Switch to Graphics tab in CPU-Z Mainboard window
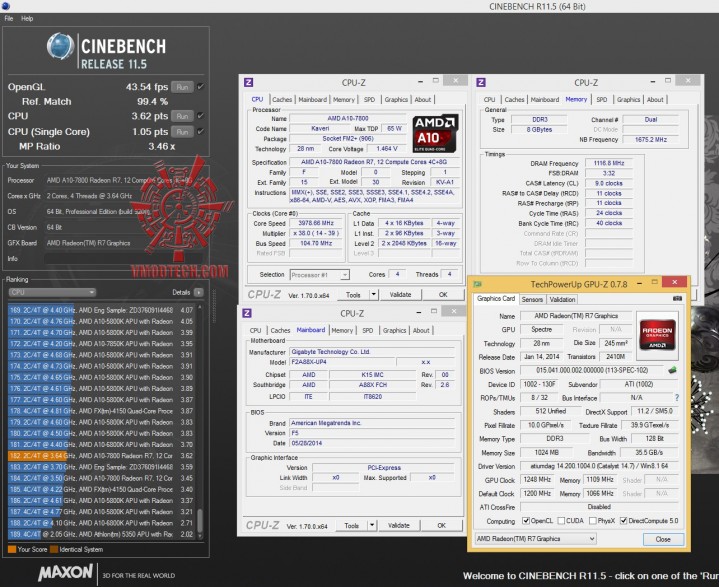Screen dimensions: 719x587 [395, 330]
